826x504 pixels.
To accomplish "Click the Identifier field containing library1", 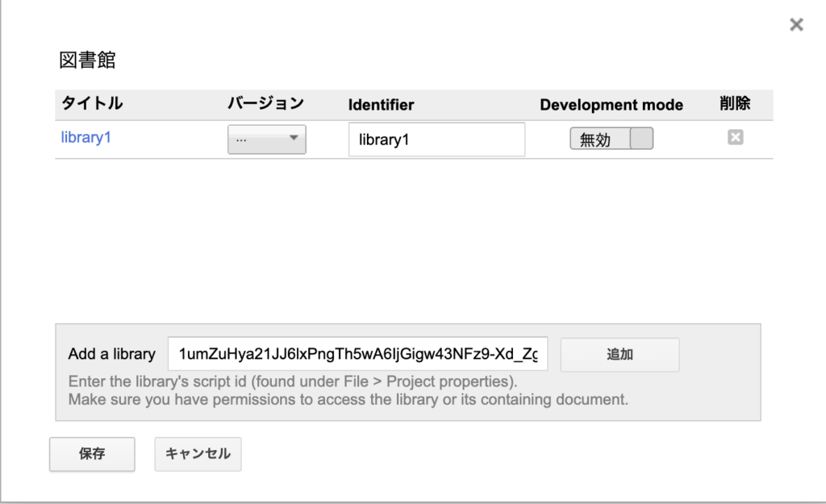I will [436, 140].
